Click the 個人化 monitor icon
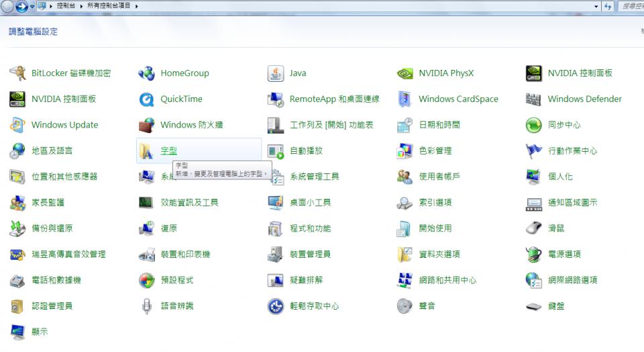 coord(533,177)
